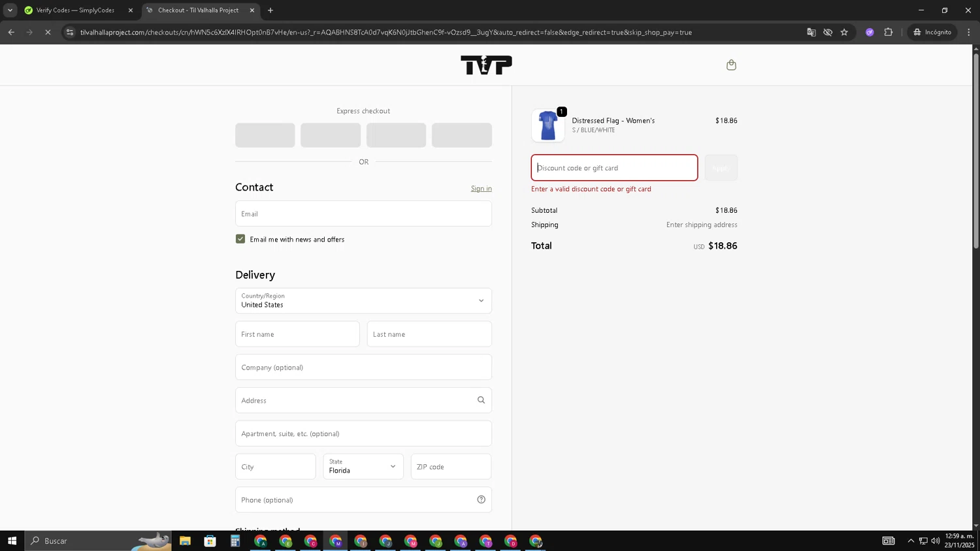Image resolution: width=980 pixels, height=551 pixels.
Task: Switch to Verify Codes — SimplyCodes tab
Action: (75, 10)
